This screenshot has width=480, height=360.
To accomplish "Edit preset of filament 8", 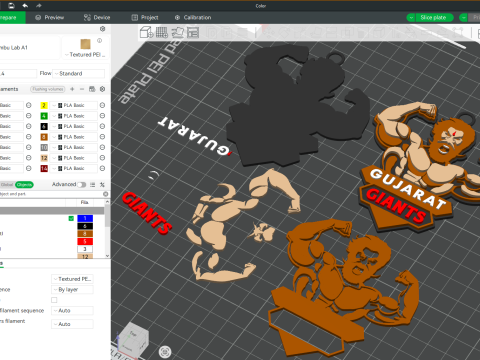I will tap(102, 137).
